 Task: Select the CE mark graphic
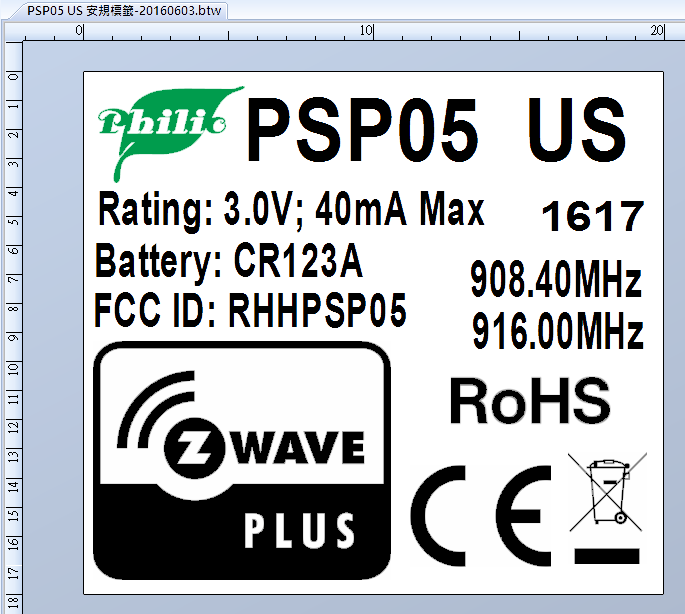tap(481, 516)
